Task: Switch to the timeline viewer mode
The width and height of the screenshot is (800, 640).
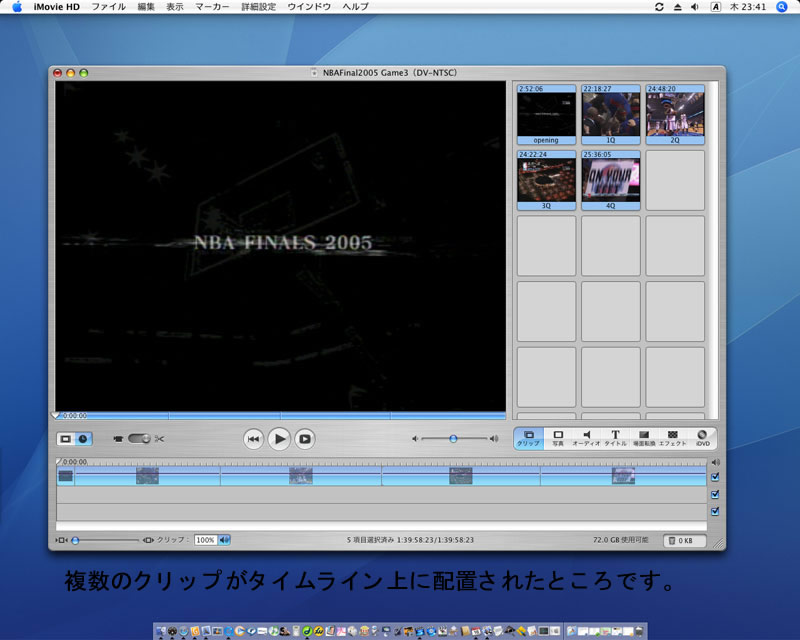Action: 83,438
